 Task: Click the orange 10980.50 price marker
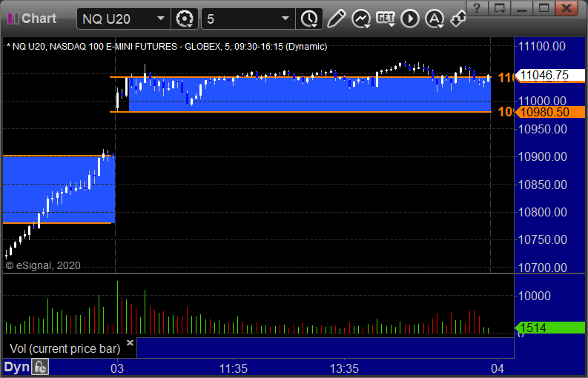549,112
